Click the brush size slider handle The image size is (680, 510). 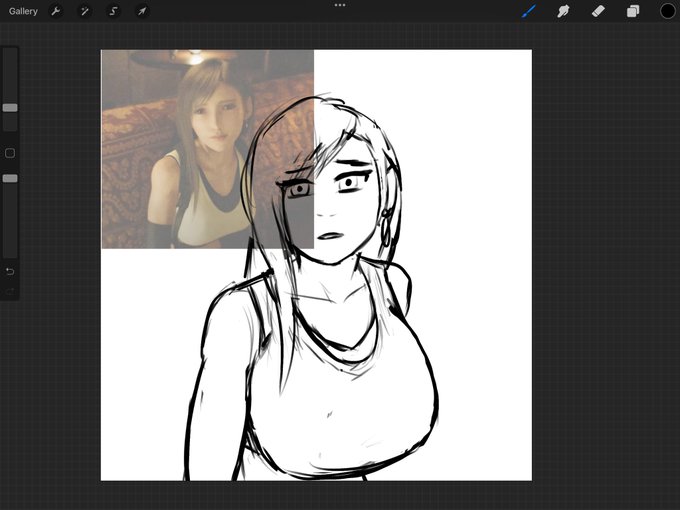[10, 108]
